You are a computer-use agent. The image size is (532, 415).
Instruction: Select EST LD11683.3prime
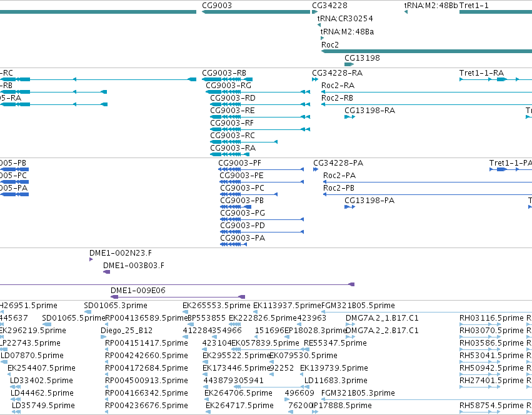[x=336, y=381]
